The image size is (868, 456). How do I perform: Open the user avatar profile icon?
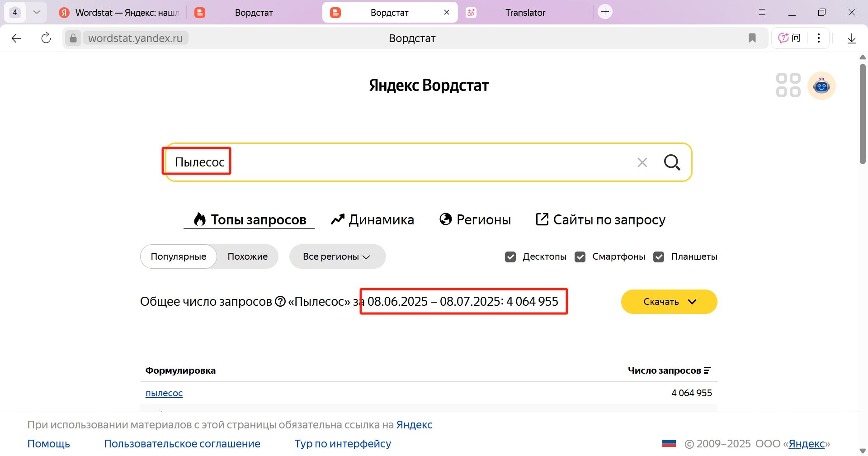click(x=821, y=85)
